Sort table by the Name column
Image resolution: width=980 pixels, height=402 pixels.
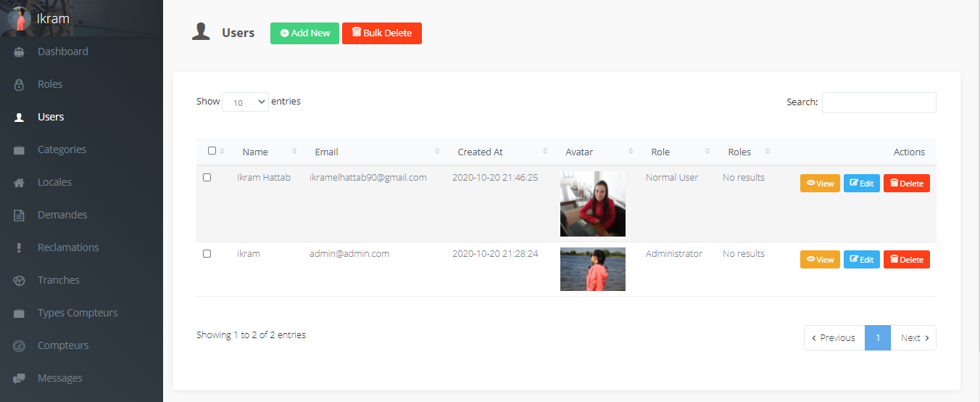(x=255, y=152)
